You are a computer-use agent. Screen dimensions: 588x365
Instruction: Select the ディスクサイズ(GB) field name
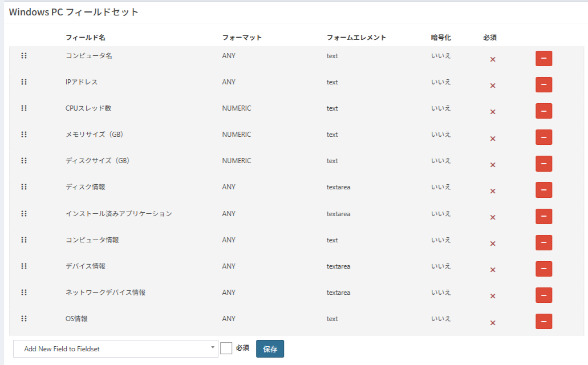(98, 161)
